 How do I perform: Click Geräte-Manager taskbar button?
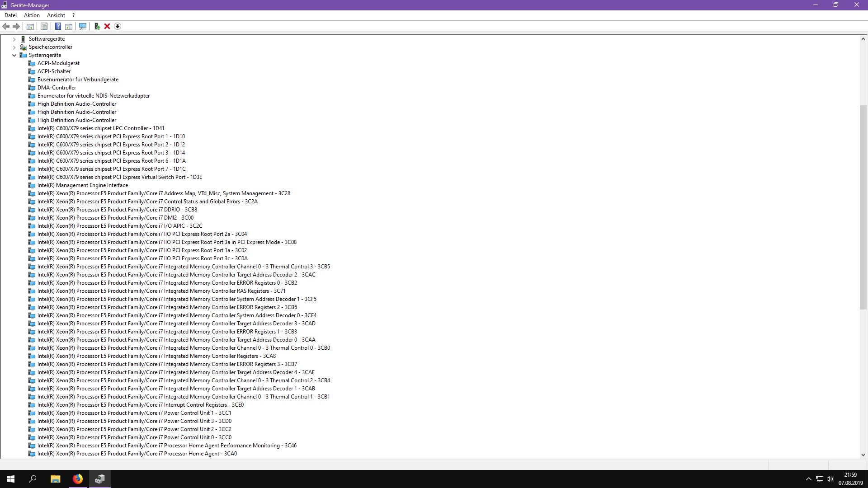point(100,479)
